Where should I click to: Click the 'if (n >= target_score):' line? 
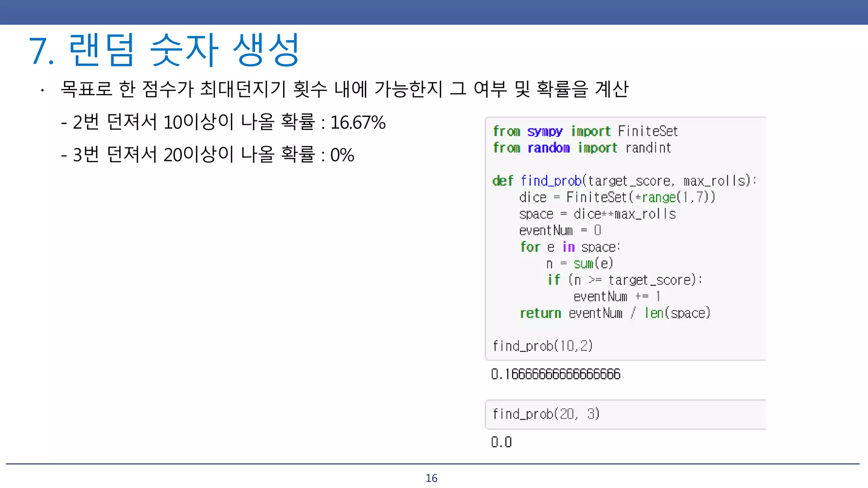point(625,280)
